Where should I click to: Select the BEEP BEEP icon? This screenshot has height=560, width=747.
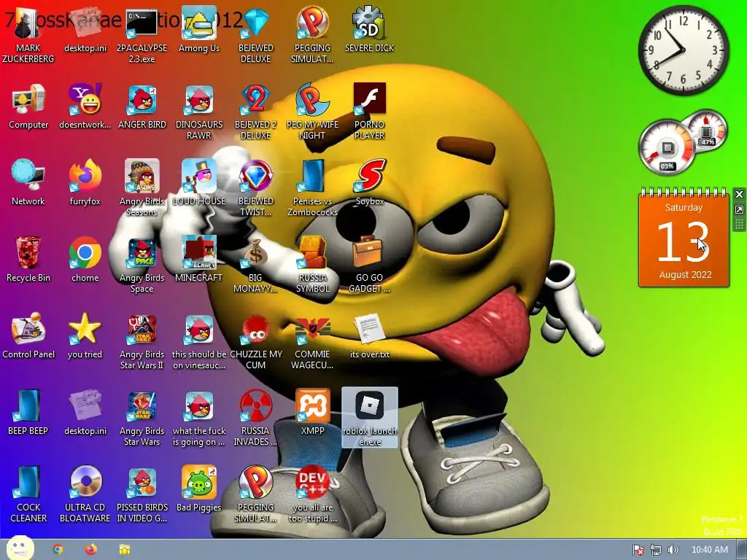pyautogui.click(x=28, y=413)
